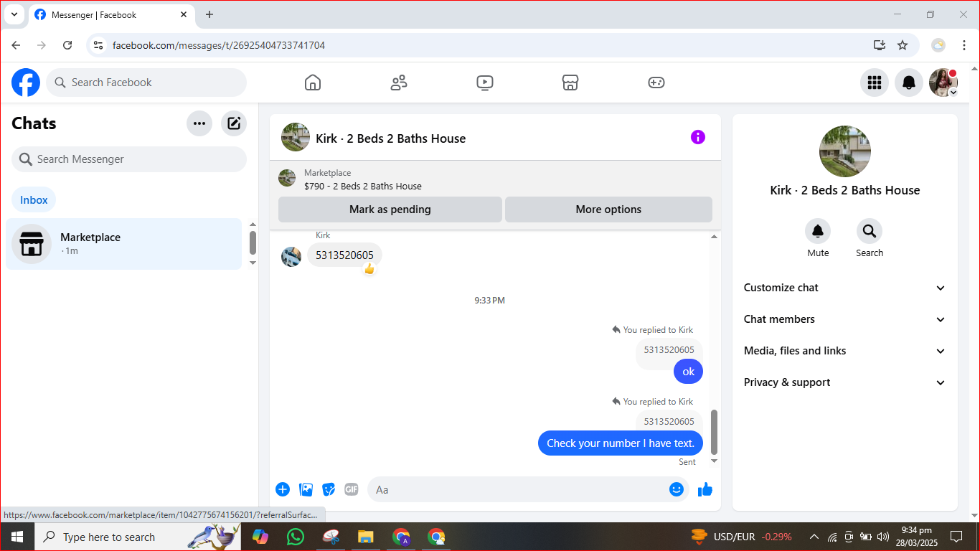Open the Chrome three-dots menu
The width and height of the screenshot is (980, 551).
tap(964, 45)
